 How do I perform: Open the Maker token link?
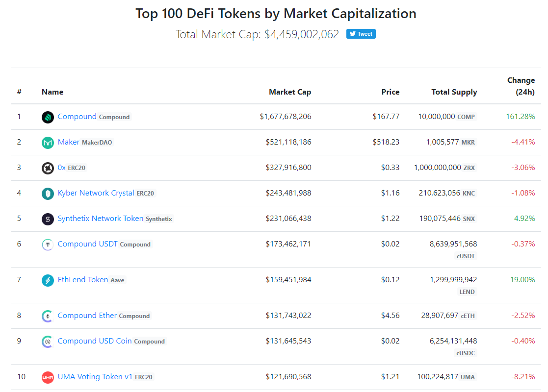[x=69, y=142]
